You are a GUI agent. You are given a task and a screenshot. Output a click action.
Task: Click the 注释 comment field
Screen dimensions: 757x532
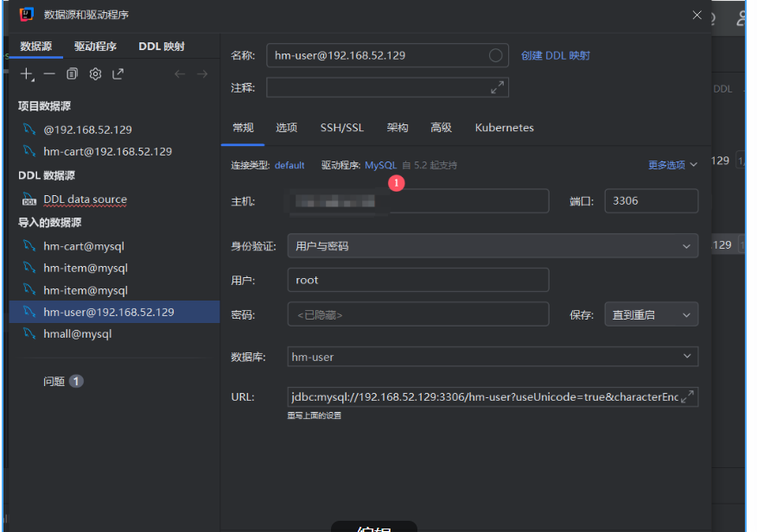click(387, 87)
